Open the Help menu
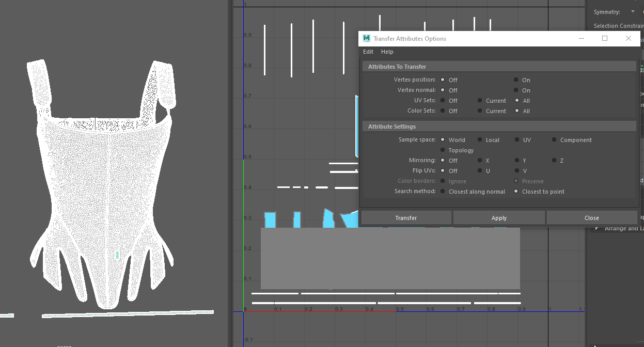Viewport: 644px width, 347px height. pos(387,52)
